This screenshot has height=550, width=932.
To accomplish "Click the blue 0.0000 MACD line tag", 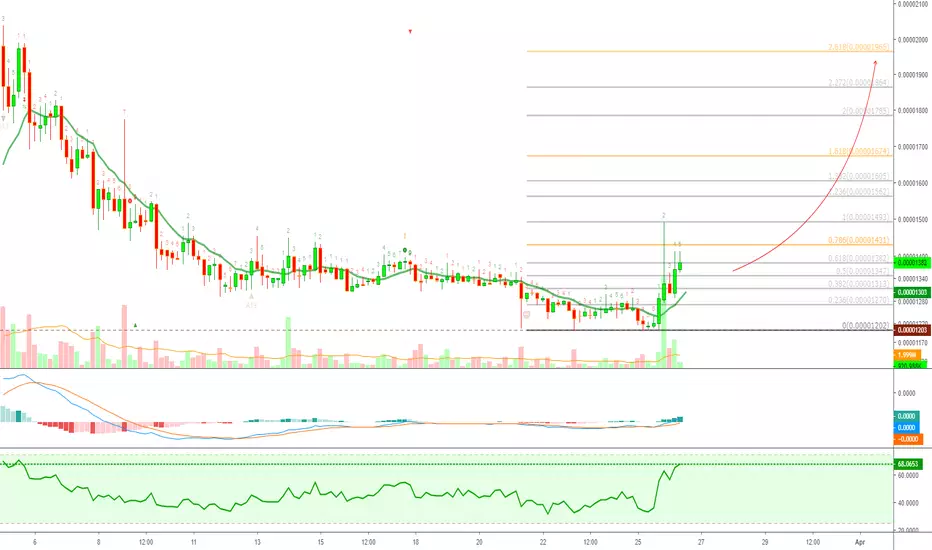I will click(907, 428).
